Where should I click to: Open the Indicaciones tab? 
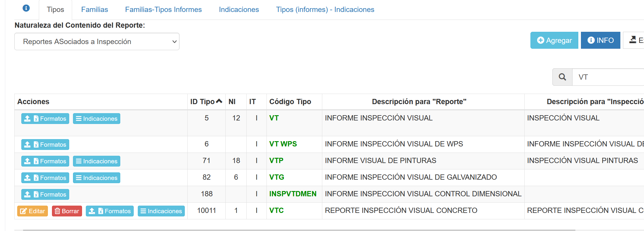click(x=239, y=10)
